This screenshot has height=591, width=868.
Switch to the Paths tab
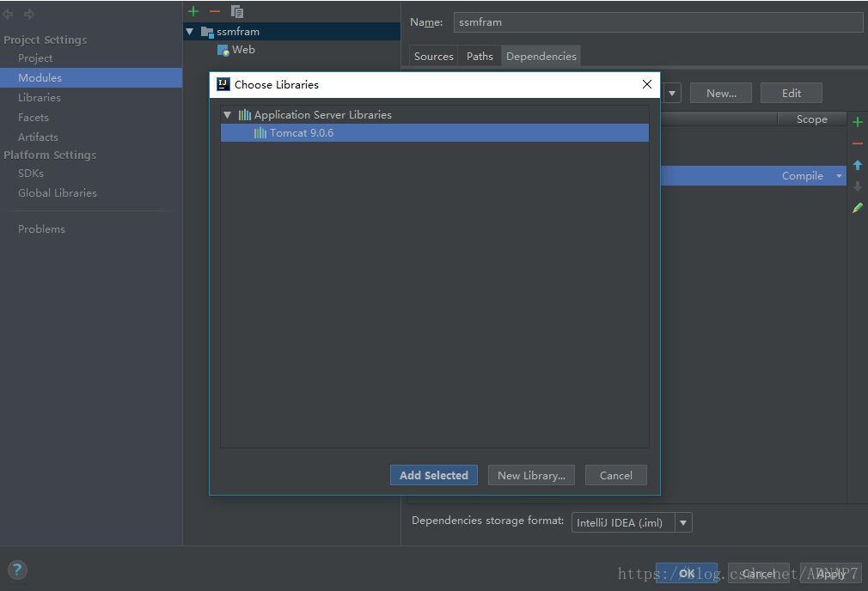(480, 57)
